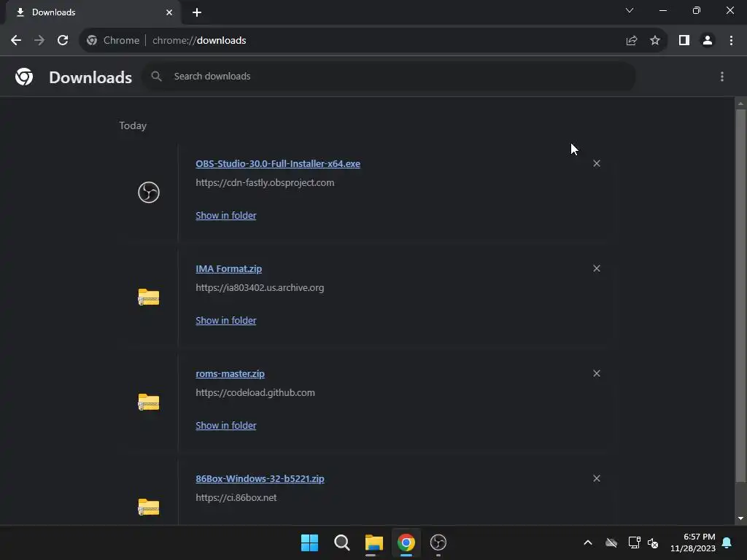747x560 pixels.
Task: Show hidden system tray icons
Action: tap(588, 542)
